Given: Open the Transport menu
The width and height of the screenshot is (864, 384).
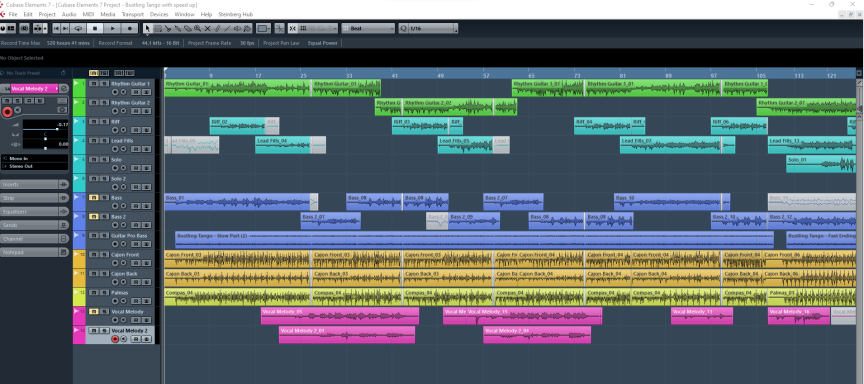Looking at the screenshot, I should pyautogui.click(x=132, y=14).
